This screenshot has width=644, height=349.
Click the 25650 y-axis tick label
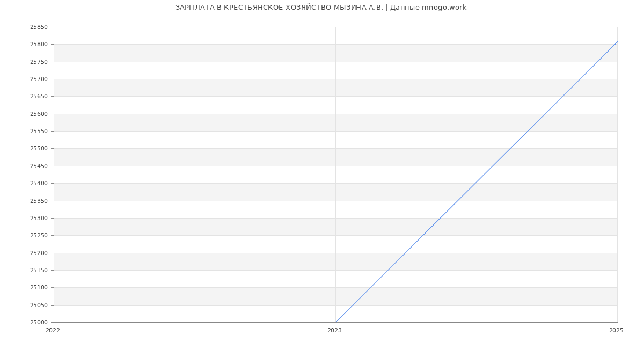pyautogui.click(x=39, y=97)
